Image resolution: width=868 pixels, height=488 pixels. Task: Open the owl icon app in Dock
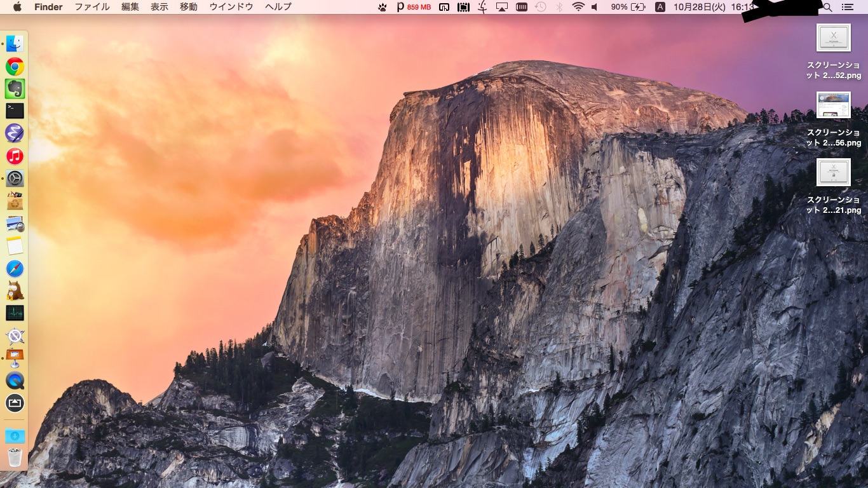(x=15, y=290)
